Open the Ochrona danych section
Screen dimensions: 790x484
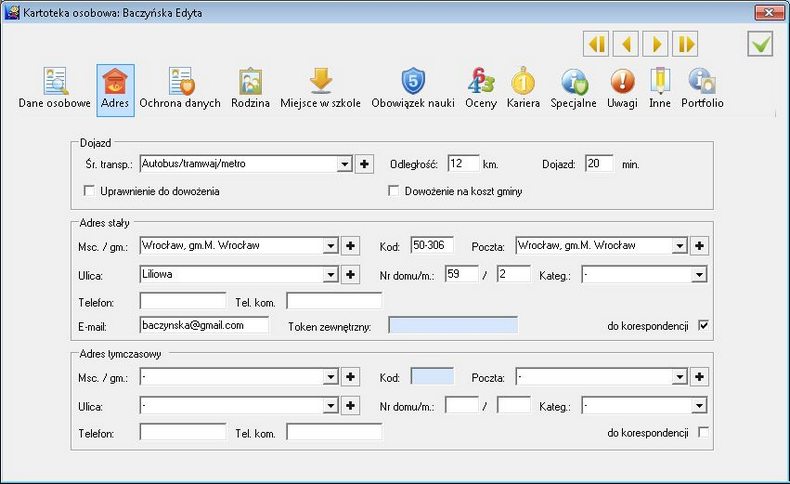[180, 90]
